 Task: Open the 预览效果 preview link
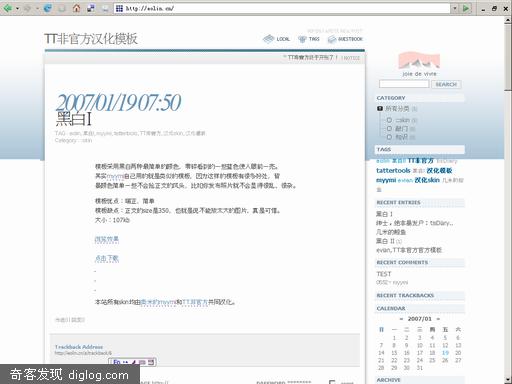point(107,239)
